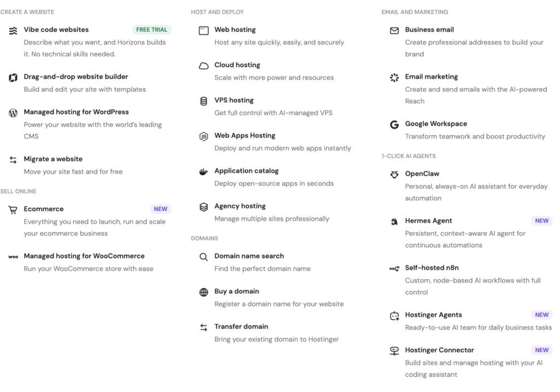Click the OpenClaw icon
The image size is (560, 392).
coord(394,174)
